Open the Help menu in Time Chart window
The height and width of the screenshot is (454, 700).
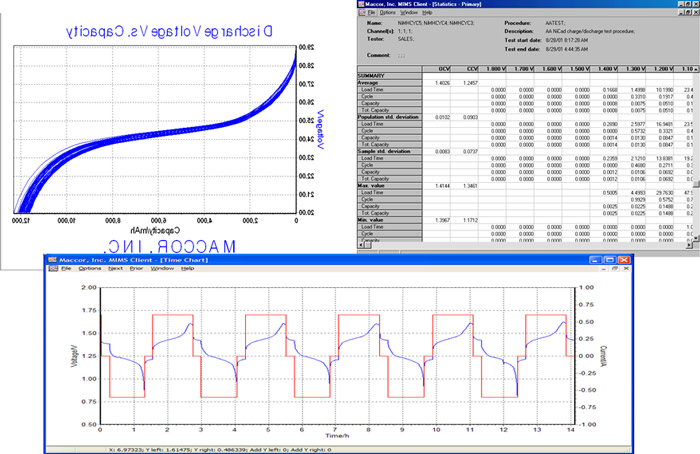pyautogui.click(x=188, y=268)
